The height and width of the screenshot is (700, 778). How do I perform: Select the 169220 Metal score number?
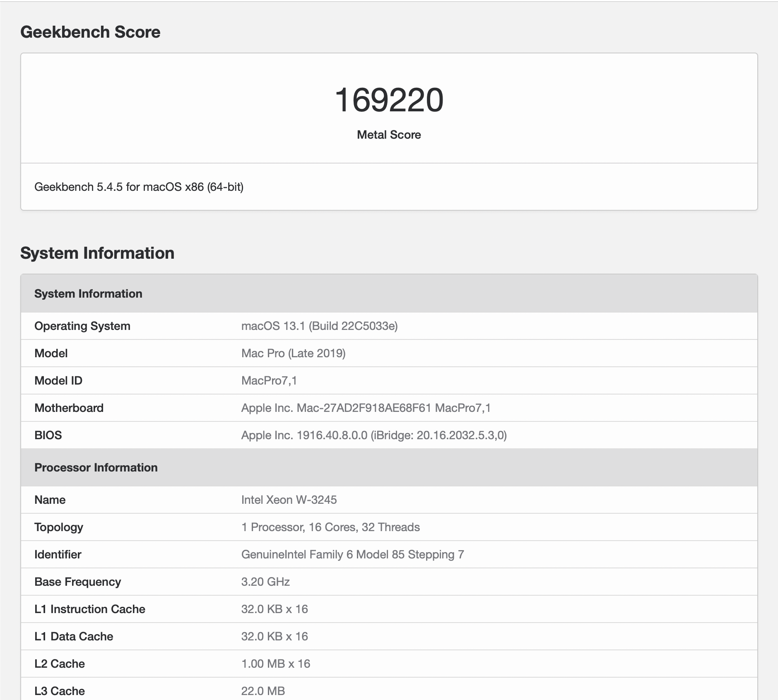click(389, 100)
